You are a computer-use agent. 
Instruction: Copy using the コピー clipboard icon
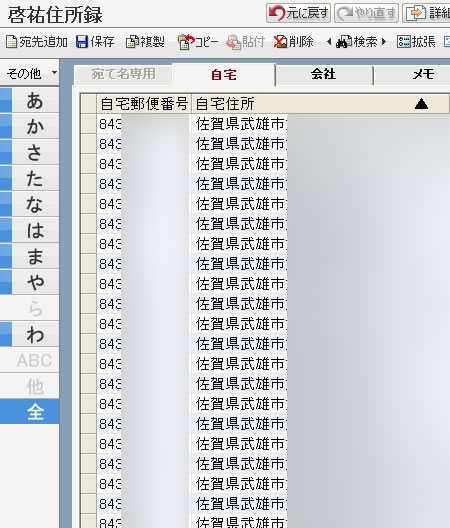186,42
